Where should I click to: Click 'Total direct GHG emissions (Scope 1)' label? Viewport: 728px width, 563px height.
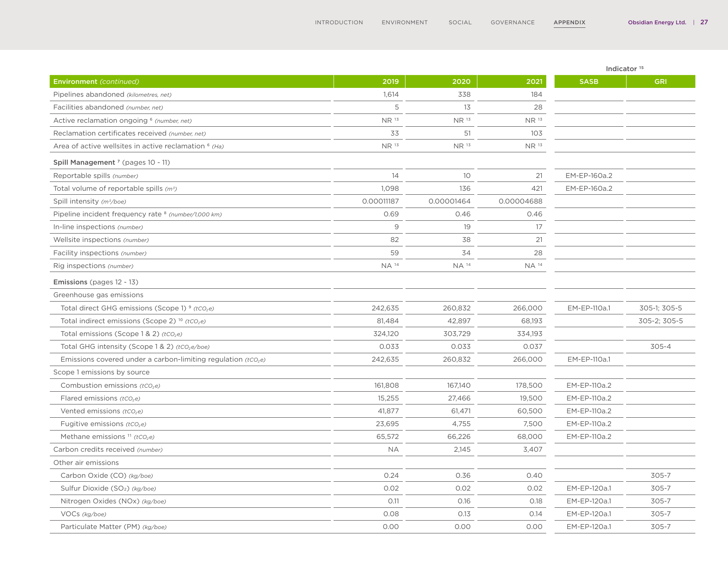[x=137, y=308]
